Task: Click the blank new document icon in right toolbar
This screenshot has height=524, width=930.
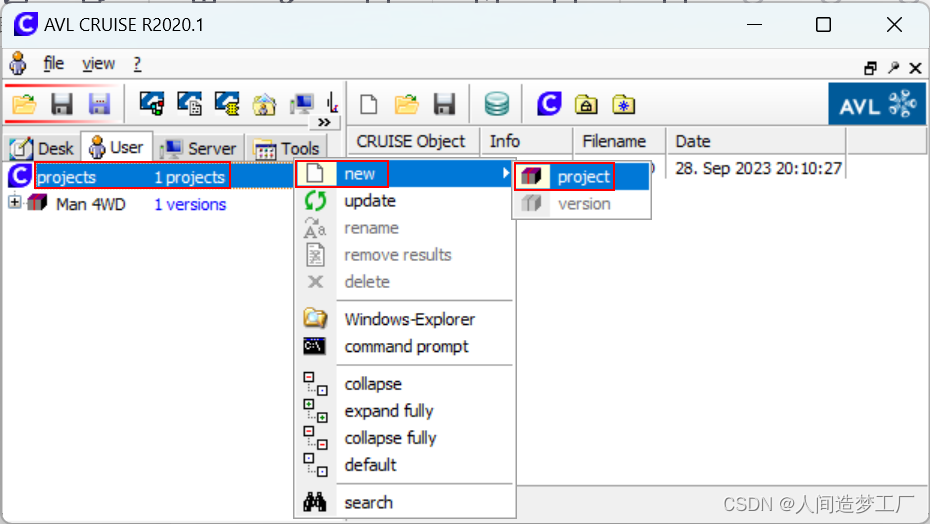Action: point(369,104)
